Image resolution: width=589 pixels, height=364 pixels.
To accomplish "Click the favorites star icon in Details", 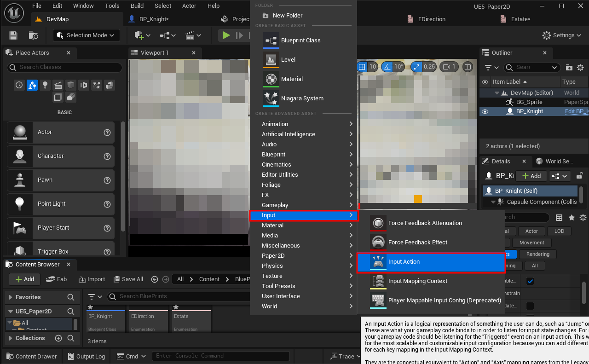I will pyautogui.click(x=572, y=218).
